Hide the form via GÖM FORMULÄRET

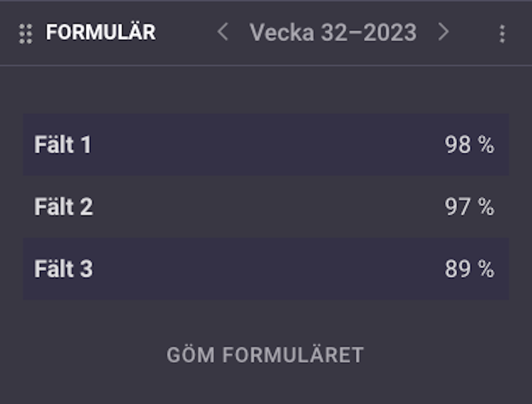click(265, 355)
